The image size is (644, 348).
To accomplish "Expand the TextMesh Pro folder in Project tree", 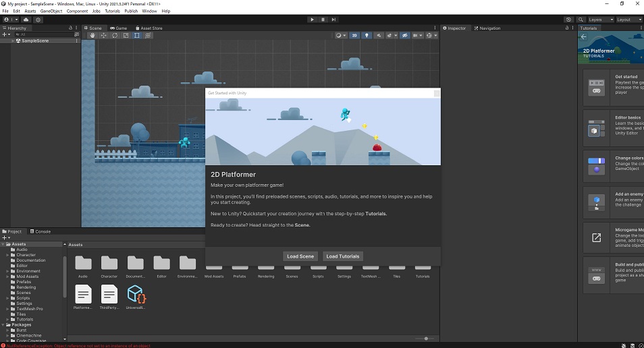I will (x=7, y=309).
